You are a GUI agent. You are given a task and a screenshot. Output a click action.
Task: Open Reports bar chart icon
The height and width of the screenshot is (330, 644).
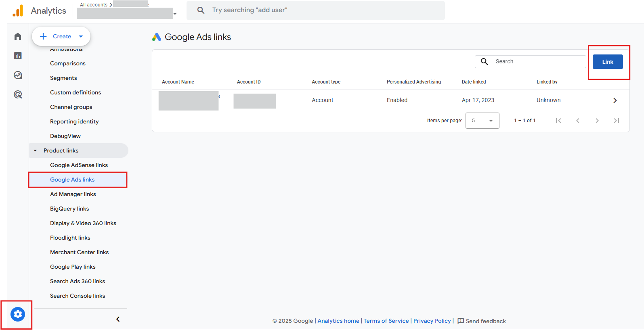pos(18,56)
